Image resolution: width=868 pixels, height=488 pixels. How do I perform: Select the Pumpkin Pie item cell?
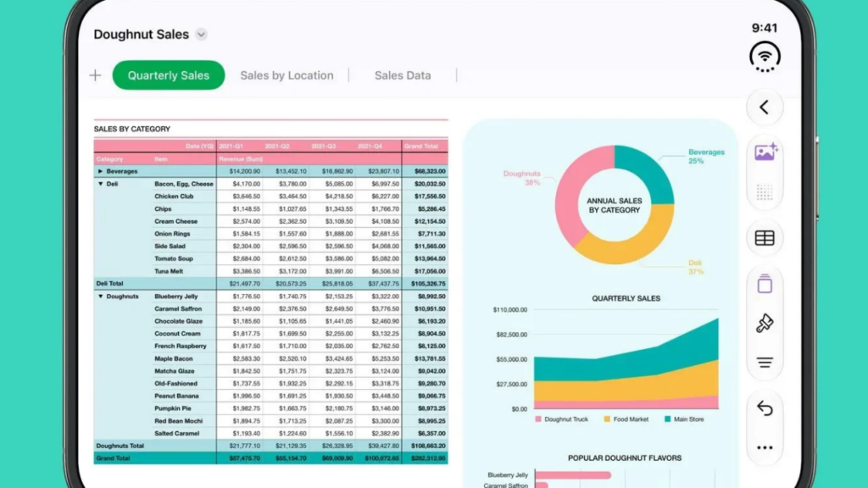tap(184, 408)
